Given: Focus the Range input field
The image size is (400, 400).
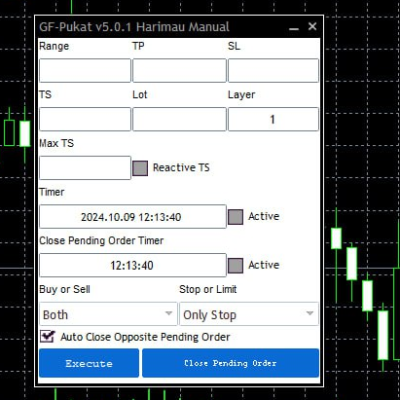Looking at the screenshot, I should pos(85,71).
